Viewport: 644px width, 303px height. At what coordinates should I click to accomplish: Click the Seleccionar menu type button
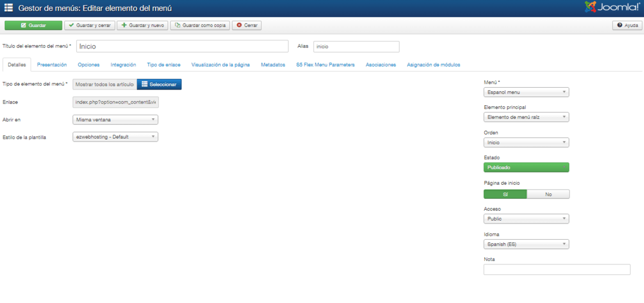(159, 84)
